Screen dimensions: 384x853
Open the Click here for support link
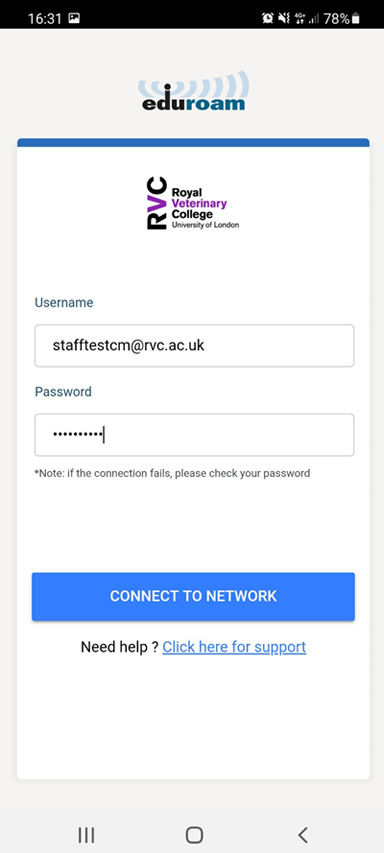coord(234,647)
